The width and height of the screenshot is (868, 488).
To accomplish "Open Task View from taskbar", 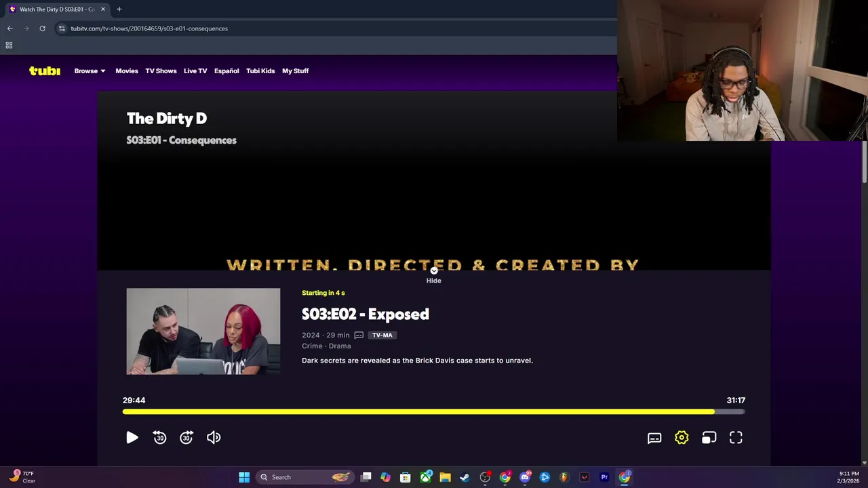I will coord(366,477).
